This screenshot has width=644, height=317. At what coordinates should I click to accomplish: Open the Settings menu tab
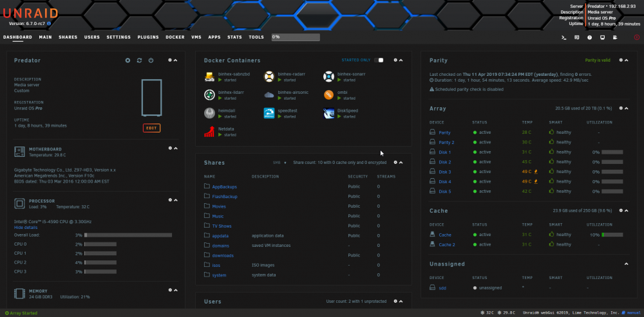(x=118, y=37)
